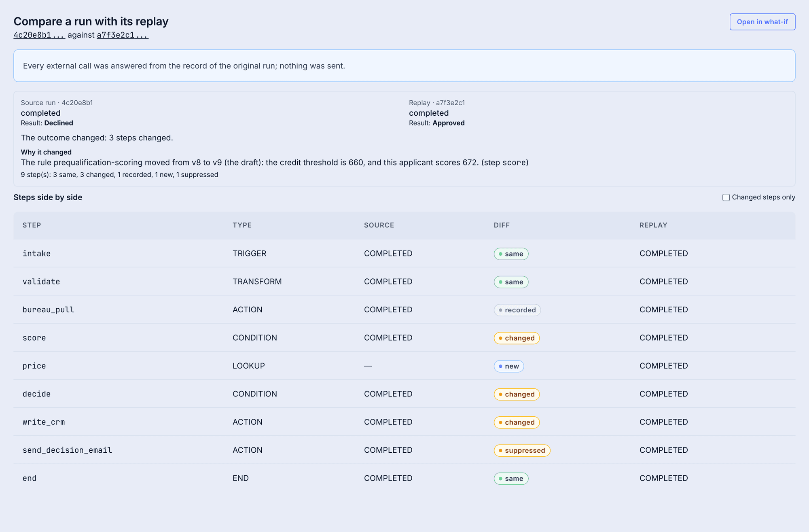Click the END type cell
The height and width of the screenshot is (532, 809).
tap(241, 478)
